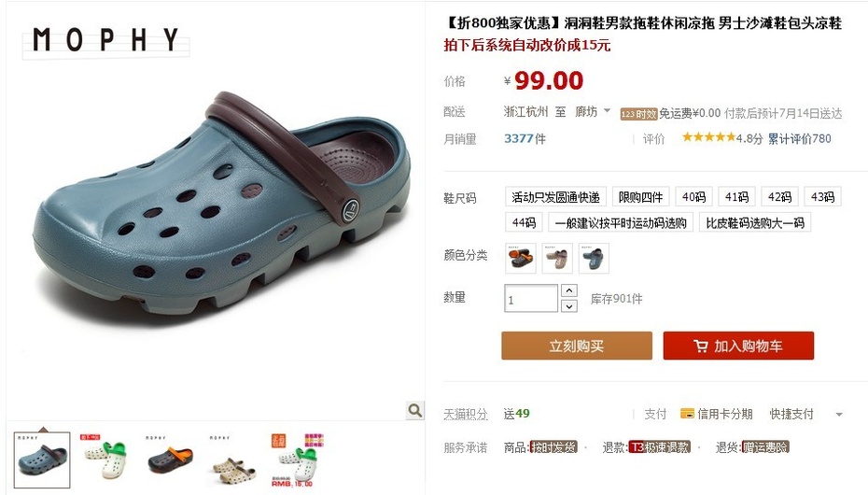868x495 pixels.
Task: Click the five-star rating icons
Action: pos(708,136)
